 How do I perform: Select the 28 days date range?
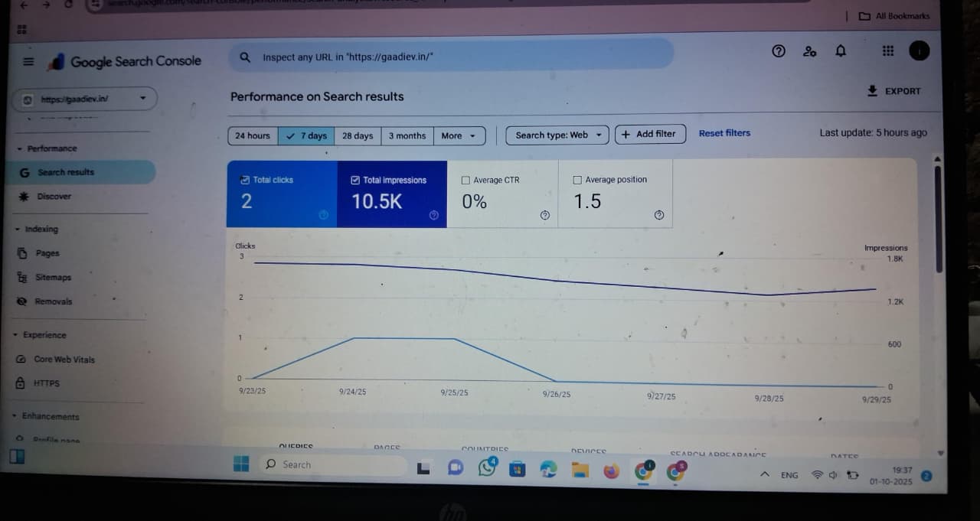357,136
